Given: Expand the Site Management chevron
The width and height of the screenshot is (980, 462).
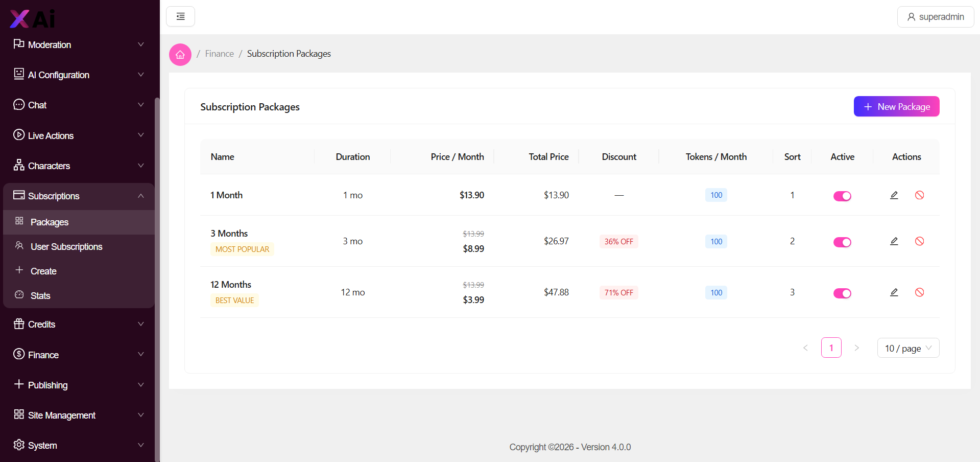Looking at the screenshot, I should pyautogui.click(x=141, y=415).
